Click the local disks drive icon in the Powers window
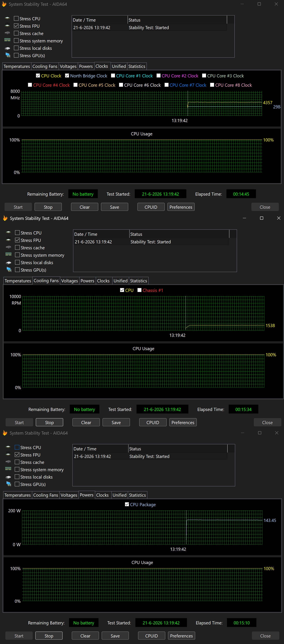The width and height of the screenshot is (284, 644). click(8, 477)
